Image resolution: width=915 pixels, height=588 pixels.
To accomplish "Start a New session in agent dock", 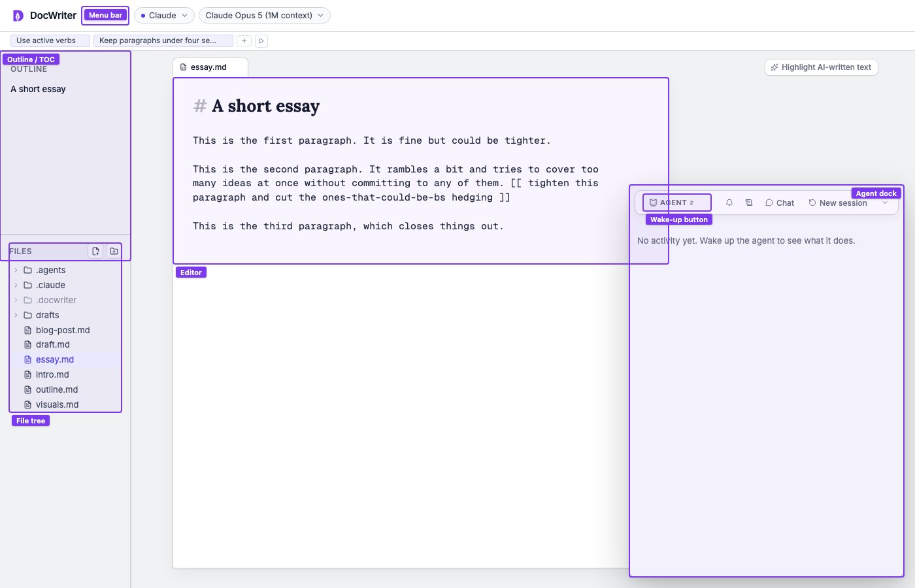I will pyautogui.click(x=838, y=203).
